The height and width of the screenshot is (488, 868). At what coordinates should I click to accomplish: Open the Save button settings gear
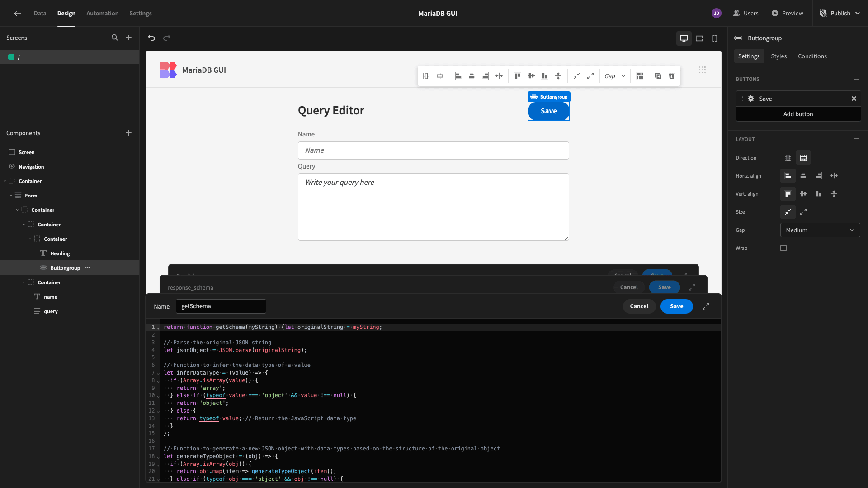click(751, 99)
